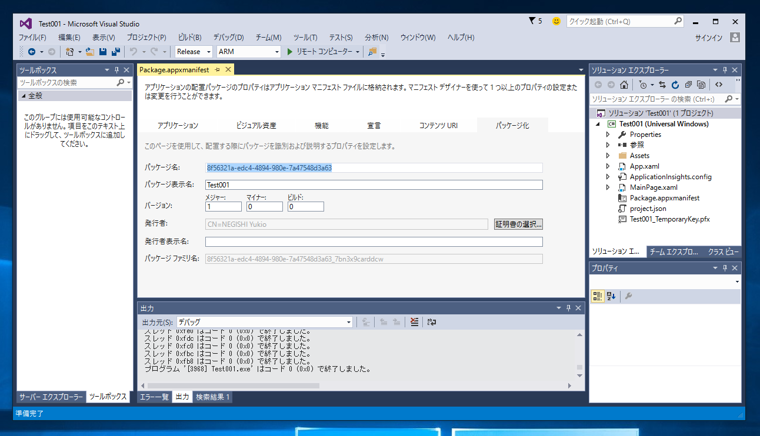Click the Clear All icon in Output panel
Image resolution: width=760 pixels, height=436 pixels.
click(x=414, y=322)
